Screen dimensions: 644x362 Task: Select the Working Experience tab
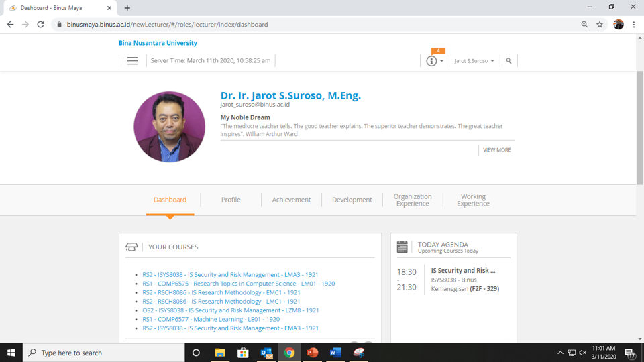473,200
